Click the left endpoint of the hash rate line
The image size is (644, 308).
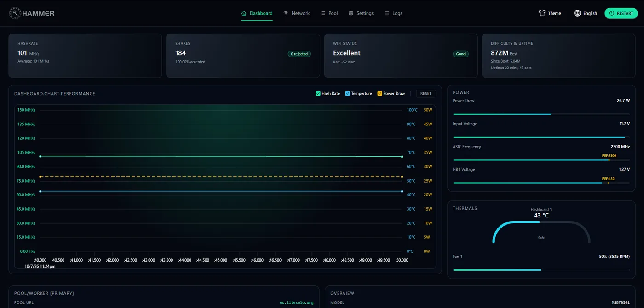click(40, 156)
